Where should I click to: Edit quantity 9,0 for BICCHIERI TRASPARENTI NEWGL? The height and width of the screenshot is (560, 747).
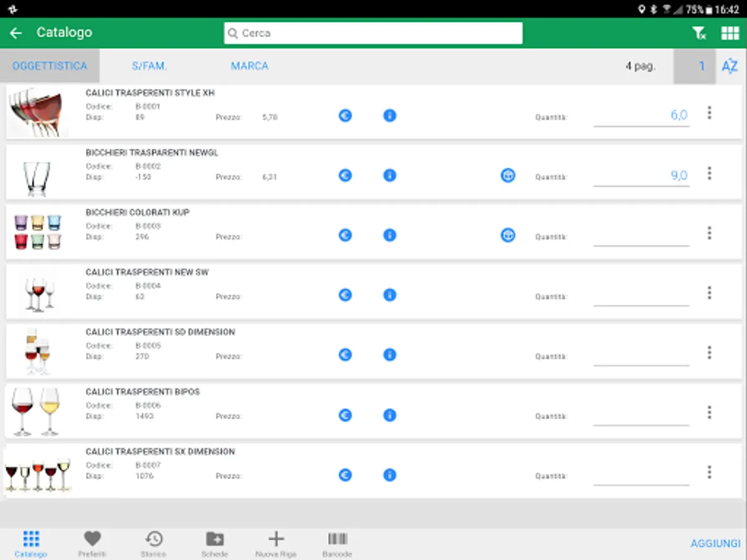641,175
